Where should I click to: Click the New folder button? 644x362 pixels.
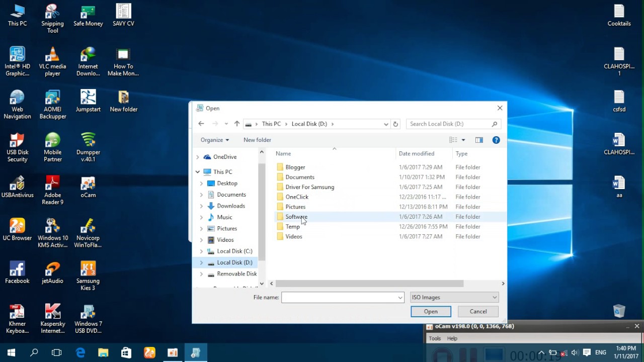[x=257, y=140]
